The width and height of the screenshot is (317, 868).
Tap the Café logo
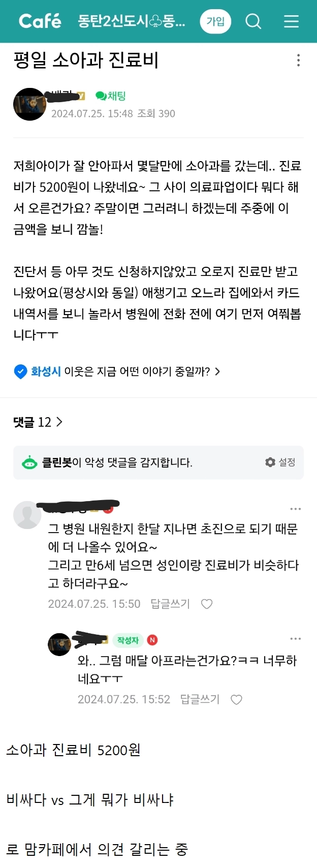40,21
